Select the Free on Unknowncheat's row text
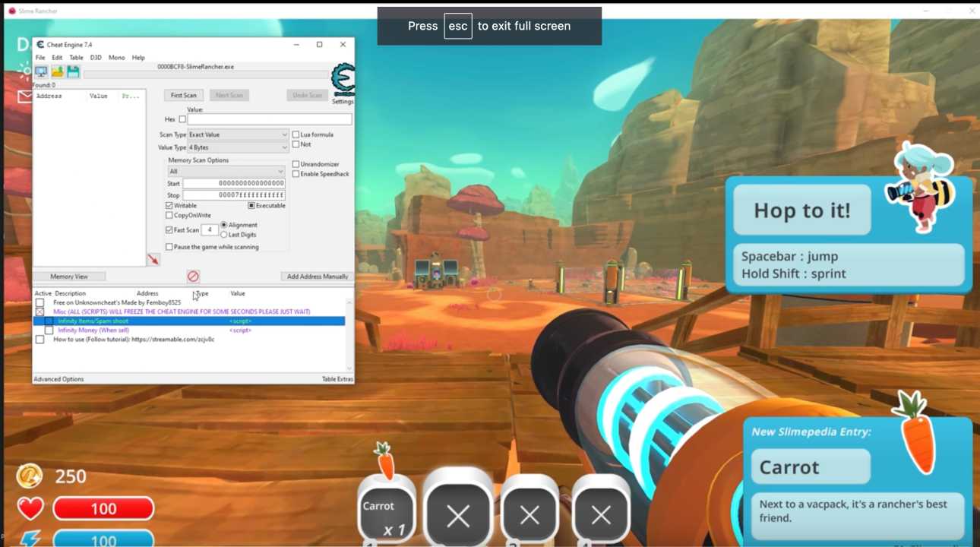 pos(117,303)
